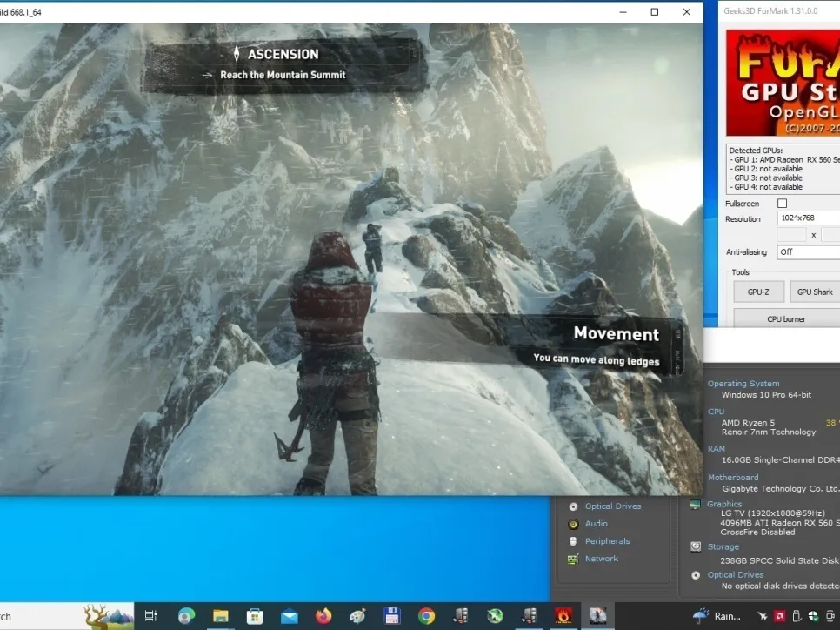
Task: Open the floppy disk app on the taskbar
Action: 392,616
